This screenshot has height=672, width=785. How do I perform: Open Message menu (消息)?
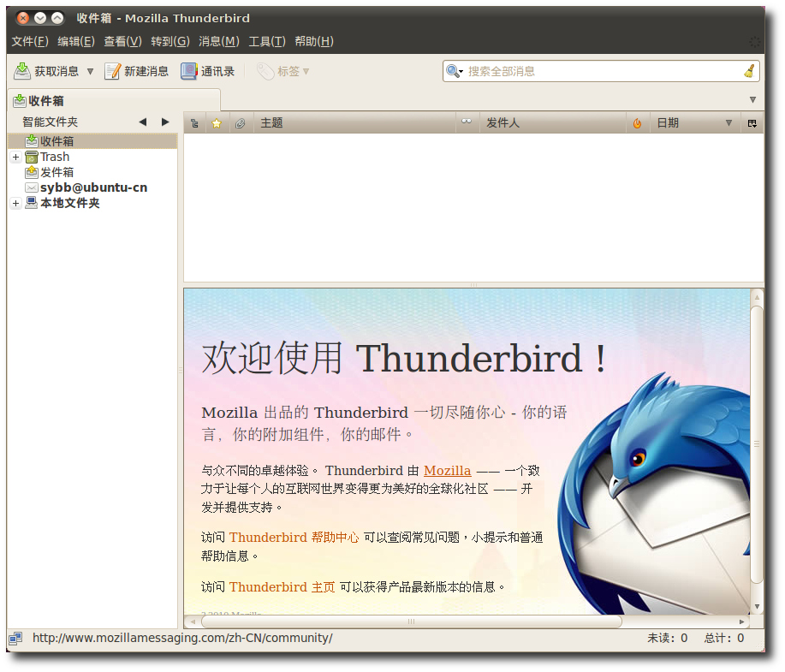tap(219, 41)
